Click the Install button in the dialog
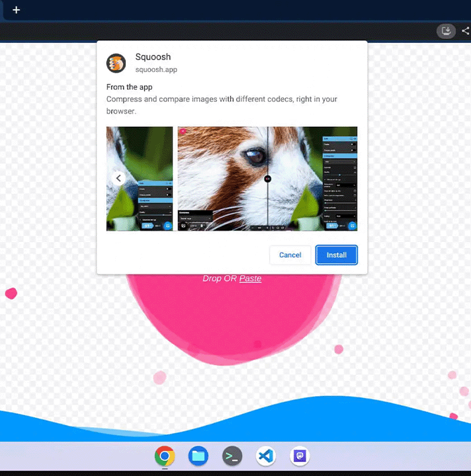Viewport: 471px width, 476px height. (337, 255)
